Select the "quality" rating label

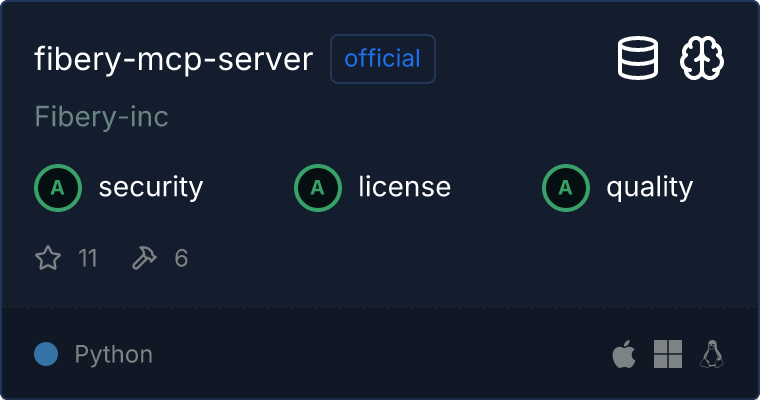tap(649, 187)
